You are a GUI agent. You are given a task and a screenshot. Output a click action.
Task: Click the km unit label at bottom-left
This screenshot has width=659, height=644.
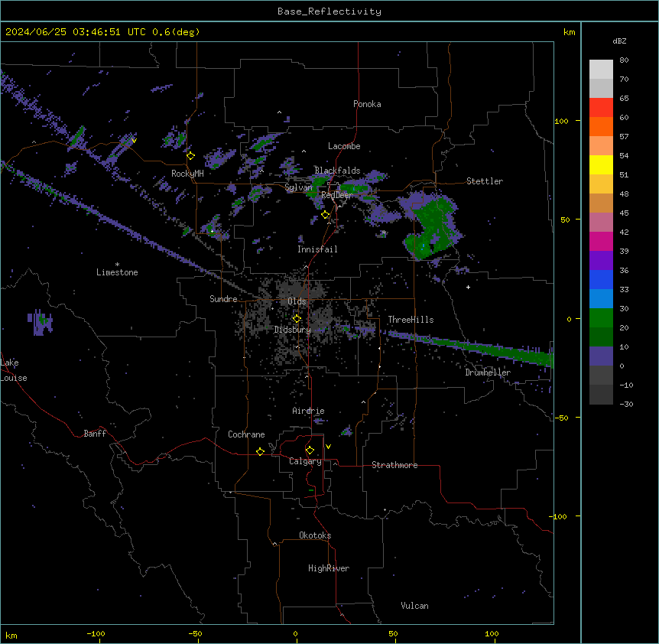pos(11,635)
